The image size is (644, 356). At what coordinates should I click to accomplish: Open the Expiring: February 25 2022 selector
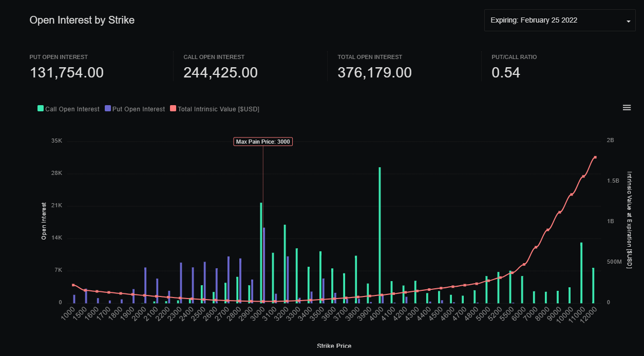coord(534,21)
